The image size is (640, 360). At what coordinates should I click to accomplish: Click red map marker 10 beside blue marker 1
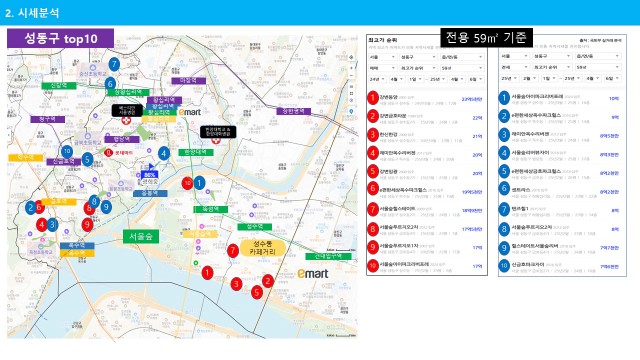click(x=187, y=183)
